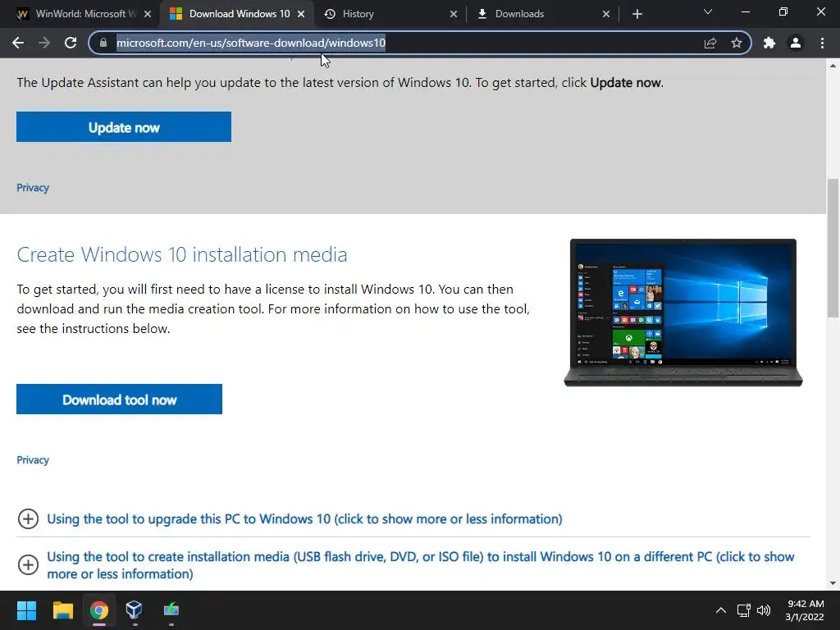Open the Privacy link under Download tool now
Viewport: 840px width, 630px height.
pyautogui.click(x=33, y=459)
